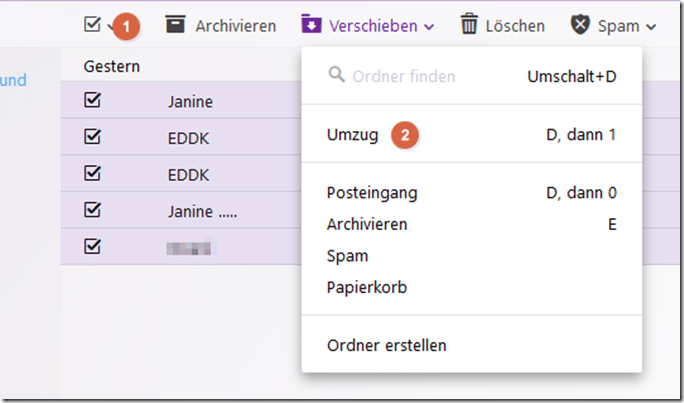684x403 pixels.
Task: Uncheck the first Janine message checkbox
Action: (x=92, y=101)
